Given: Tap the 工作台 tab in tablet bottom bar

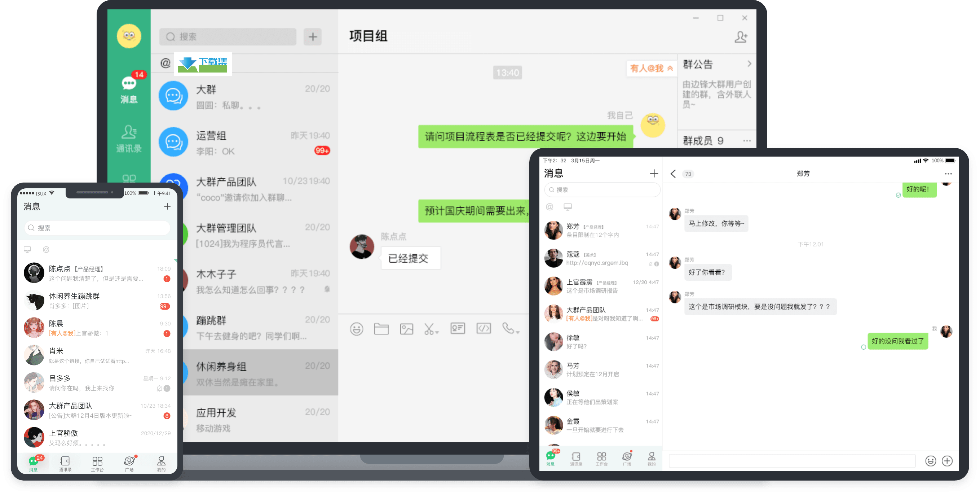Looking at the screenshot, I should pos(601,459).
